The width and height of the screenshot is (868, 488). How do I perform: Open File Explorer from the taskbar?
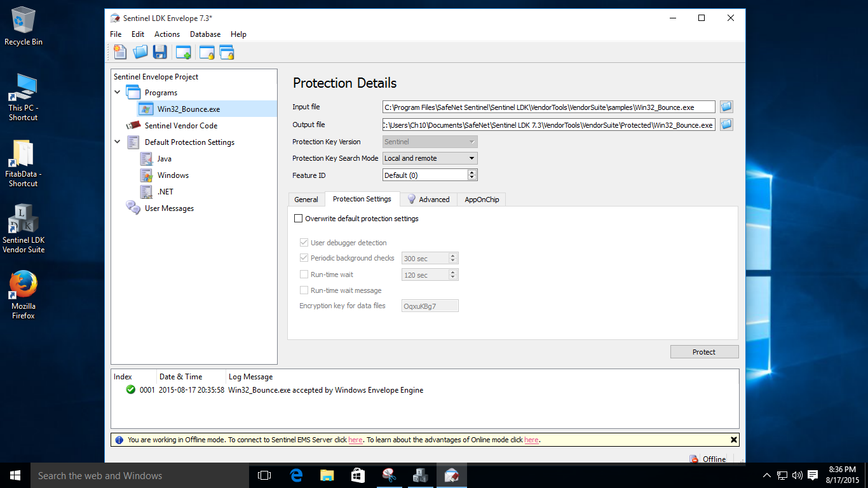point(327,475)
